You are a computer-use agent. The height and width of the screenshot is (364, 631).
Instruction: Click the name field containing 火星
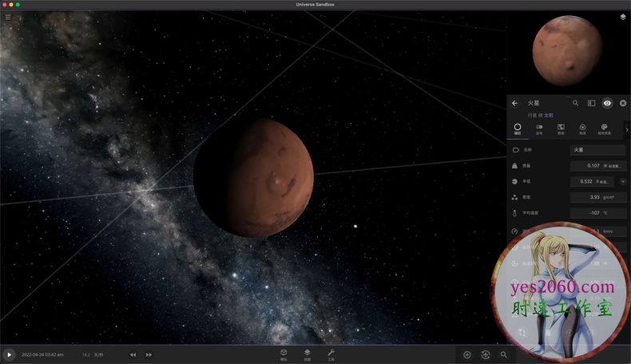[x=597, y=150]
